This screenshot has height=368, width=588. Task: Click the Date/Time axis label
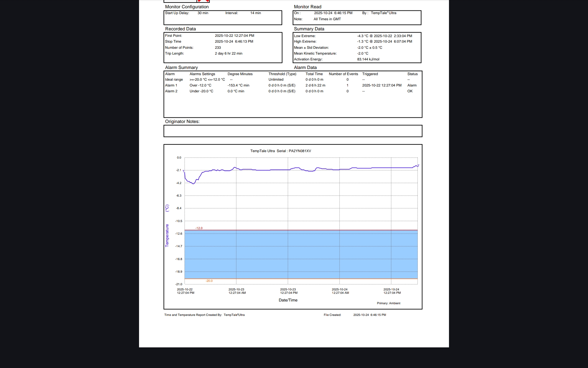[x=288, y=300]
